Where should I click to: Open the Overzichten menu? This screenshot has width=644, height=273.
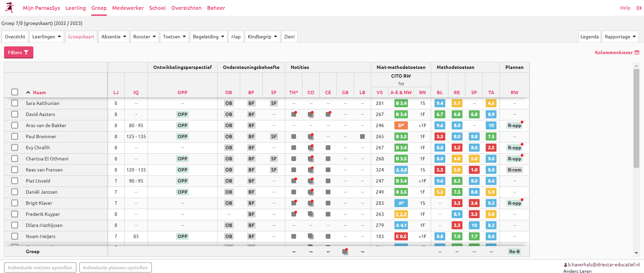186,8
